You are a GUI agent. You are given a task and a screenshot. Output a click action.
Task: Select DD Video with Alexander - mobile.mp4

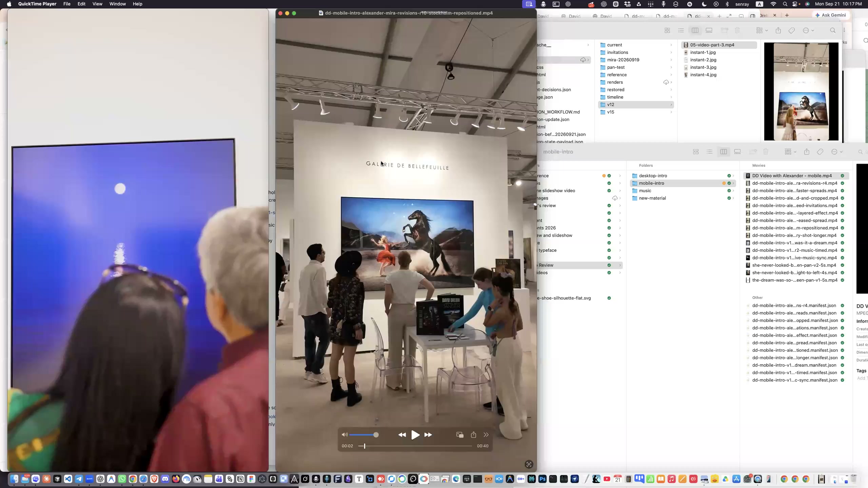(796, 176)
